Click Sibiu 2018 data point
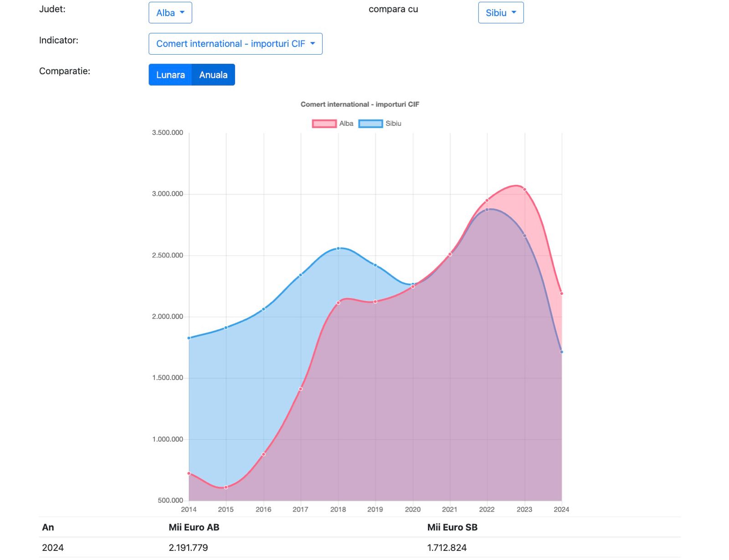Viewport: 729px width, 560px height. coord(338,248)
